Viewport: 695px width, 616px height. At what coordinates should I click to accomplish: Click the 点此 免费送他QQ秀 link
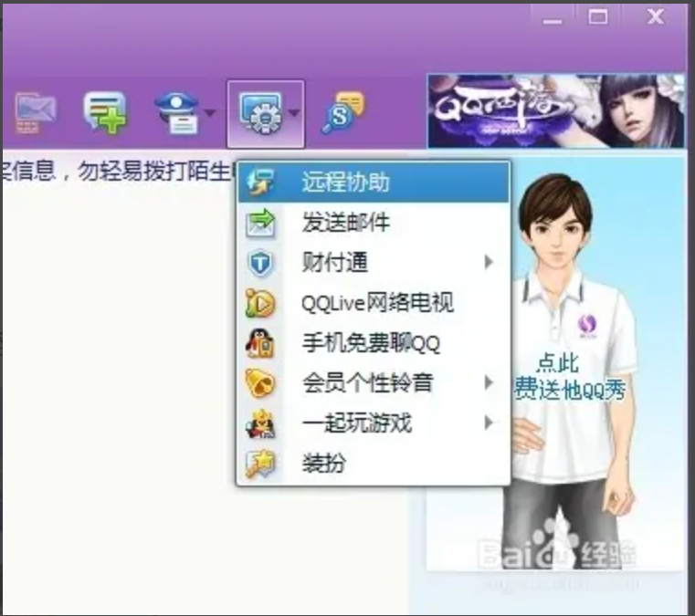point(570,377)
